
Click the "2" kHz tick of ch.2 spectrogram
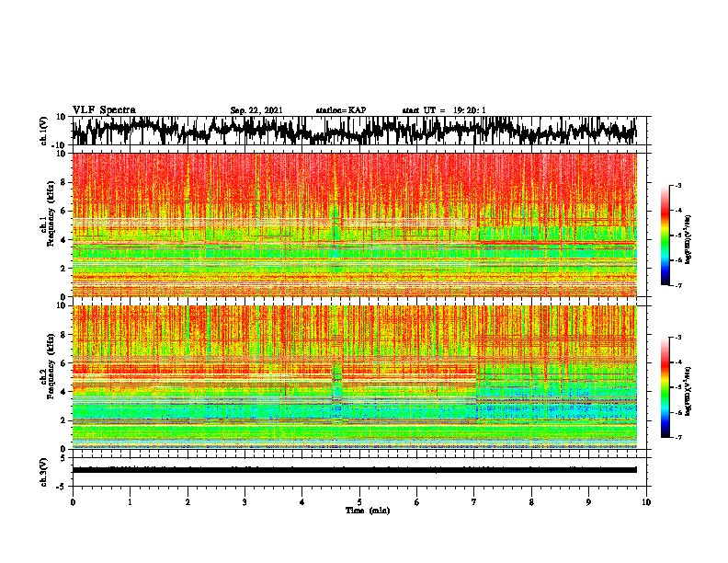tap(63, 420)
